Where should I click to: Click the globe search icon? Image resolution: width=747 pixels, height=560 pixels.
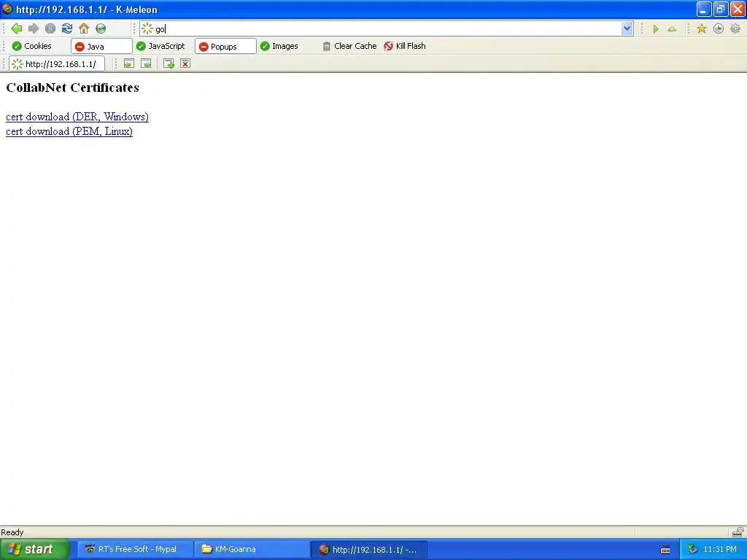click(101, 28)
